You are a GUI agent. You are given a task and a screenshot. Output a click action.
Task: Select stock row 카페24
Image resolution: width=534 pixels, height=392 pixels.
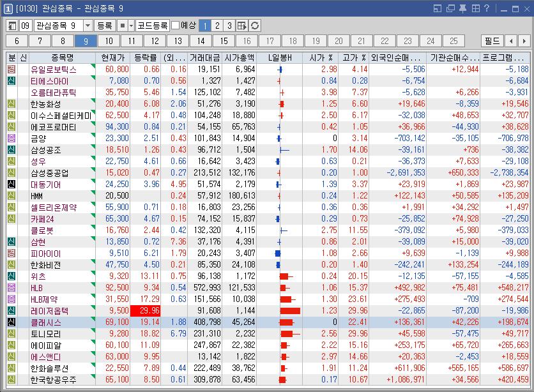(x=268, y=219)
